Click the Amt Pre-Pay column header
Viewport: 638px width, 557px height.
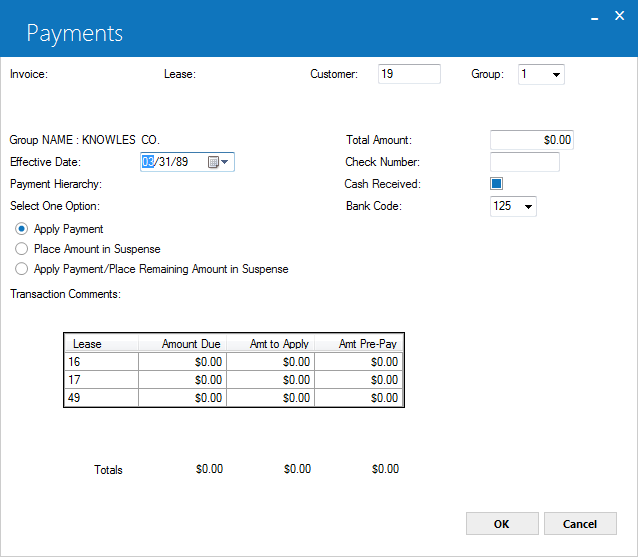[358, 344]
